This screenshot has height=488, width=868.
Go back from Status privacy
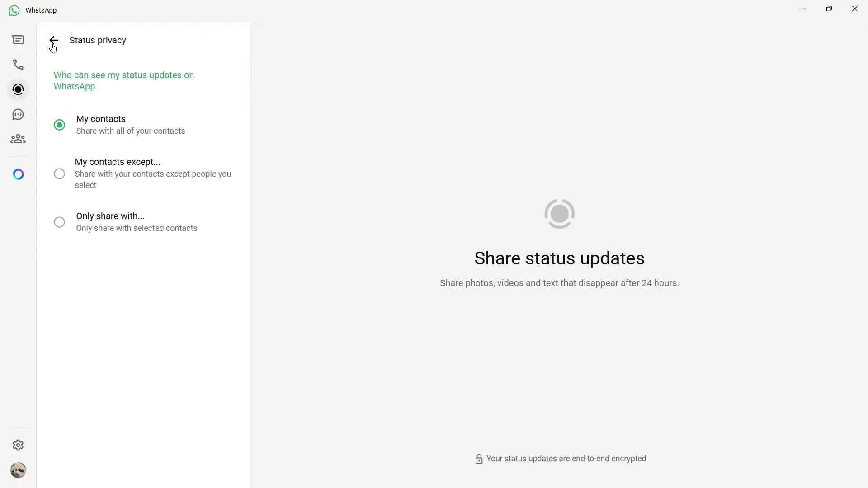54,40
